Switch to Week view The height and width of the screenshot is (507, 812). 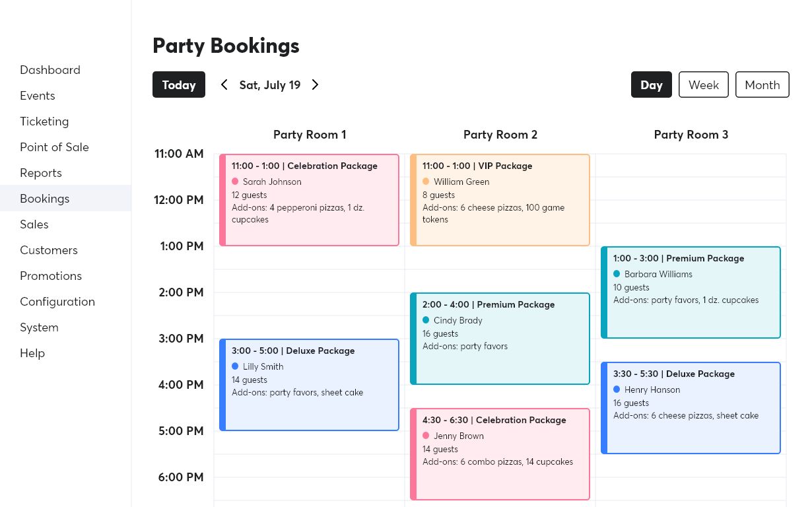(x=703, y=84)
